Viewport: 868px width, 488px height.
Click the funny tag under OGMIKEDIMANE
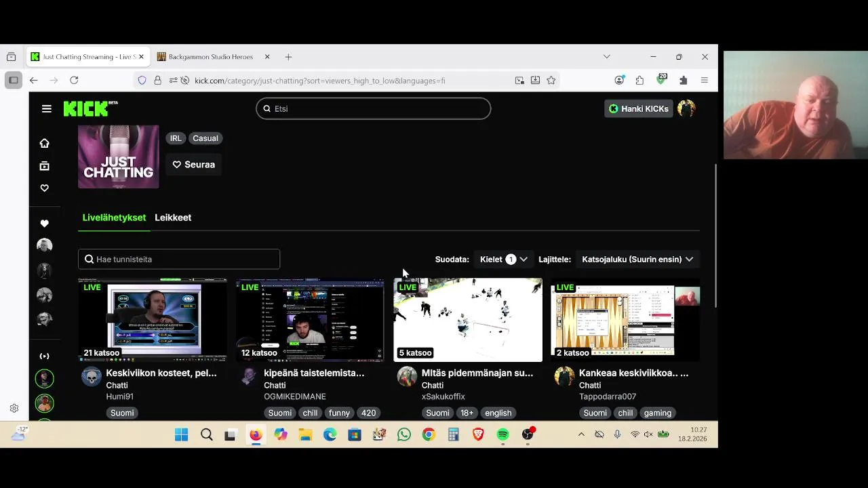[x=339, y=413]
